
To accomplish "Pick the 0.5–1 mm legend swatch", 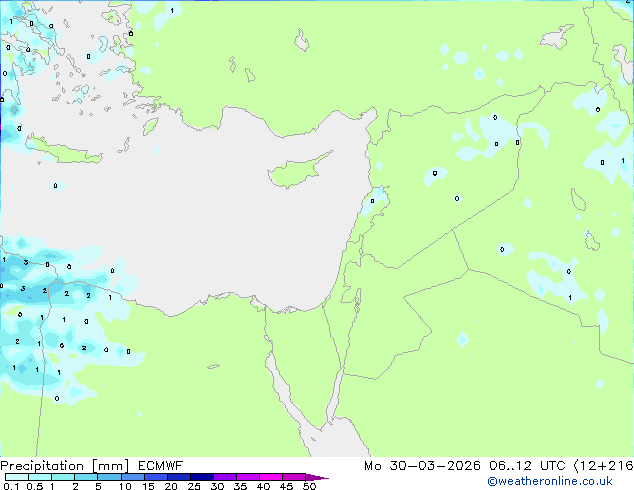I will [40, 477].
